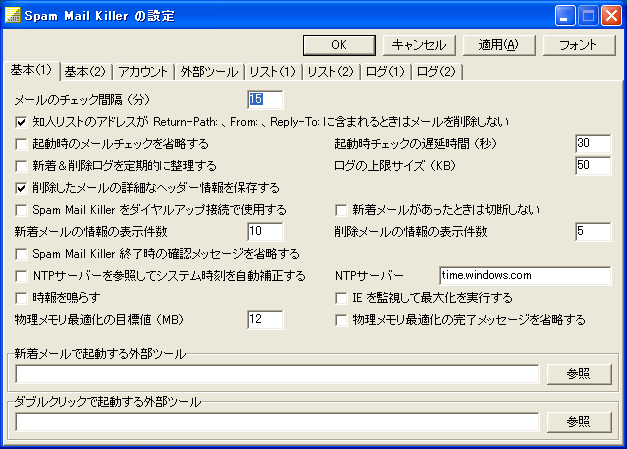Close the Spam Mail Killer settings window
The image size is (627, 449).
point(611,16)
